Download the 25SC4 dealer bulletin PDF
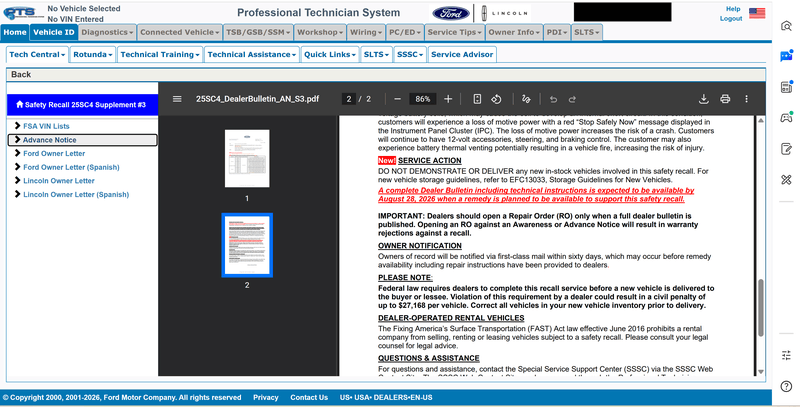Image resolution: width=800 pixels, height=407 pixels. coord(704,99)
